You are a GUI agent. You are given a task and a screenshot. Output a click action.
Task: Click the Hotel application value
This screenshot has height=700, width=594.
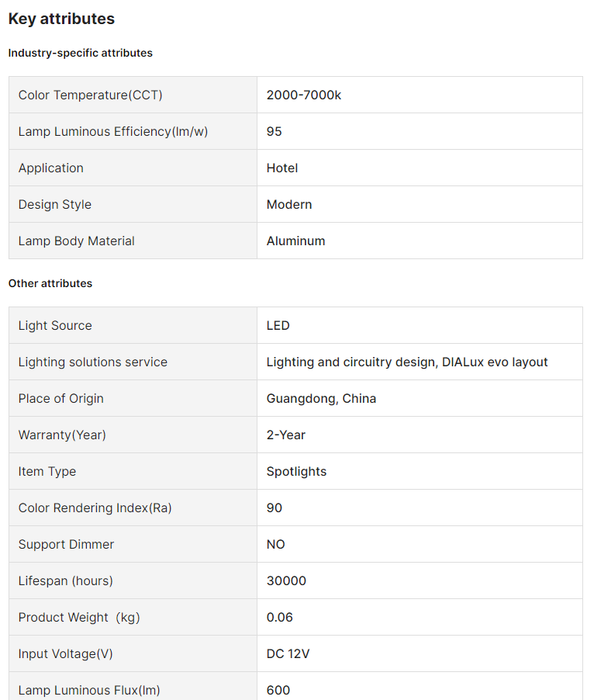click(282, 168)
